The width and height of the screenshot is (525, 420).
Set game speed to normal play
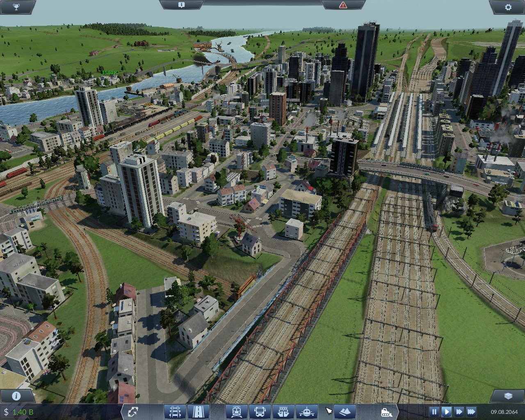[447, 411]
